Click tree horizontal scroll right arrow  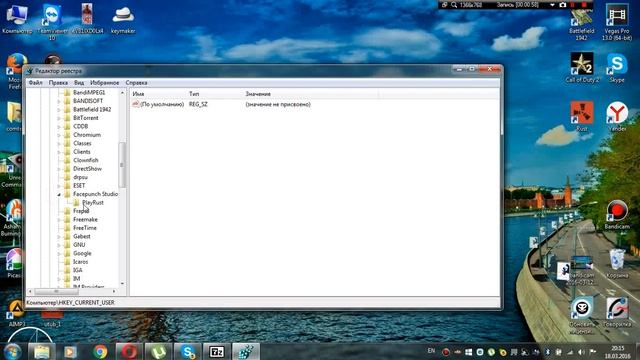[114, 291]
